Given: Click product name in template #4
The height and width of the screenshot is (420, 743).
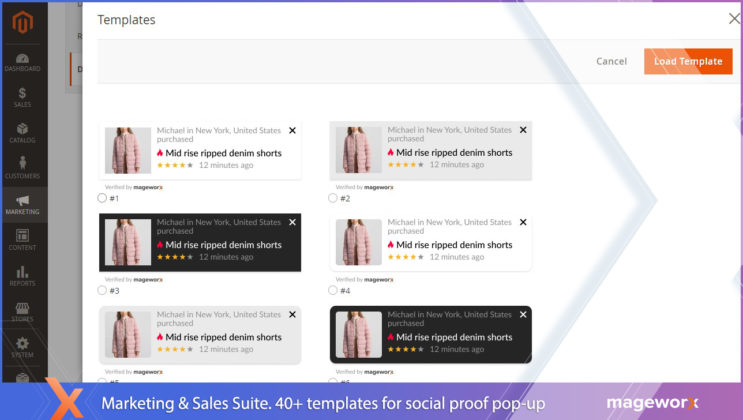Looking at the screenshot, I should (454, 245).
